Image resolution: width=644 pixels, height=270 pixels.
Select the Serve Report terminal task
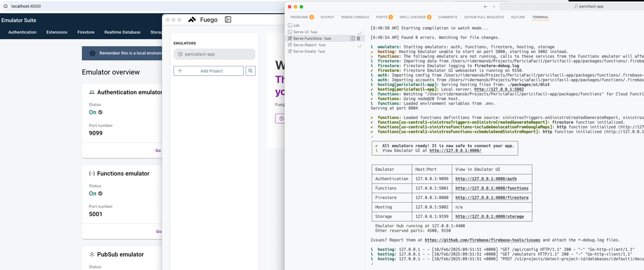click(325, 45)
